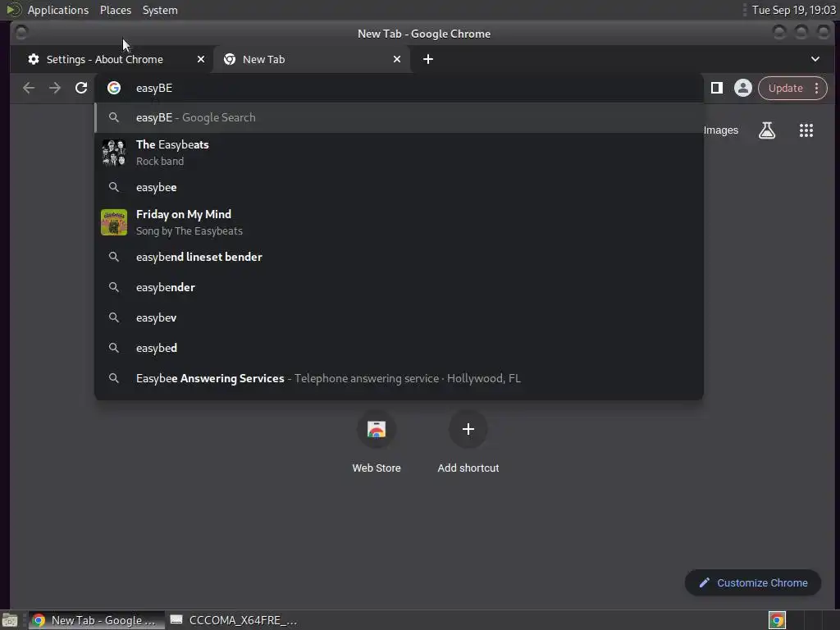Image resolution: width=840 pixels, height=630 pixels.
Task: Go forward using the browser forward arrow
Action: click(55, 88)
